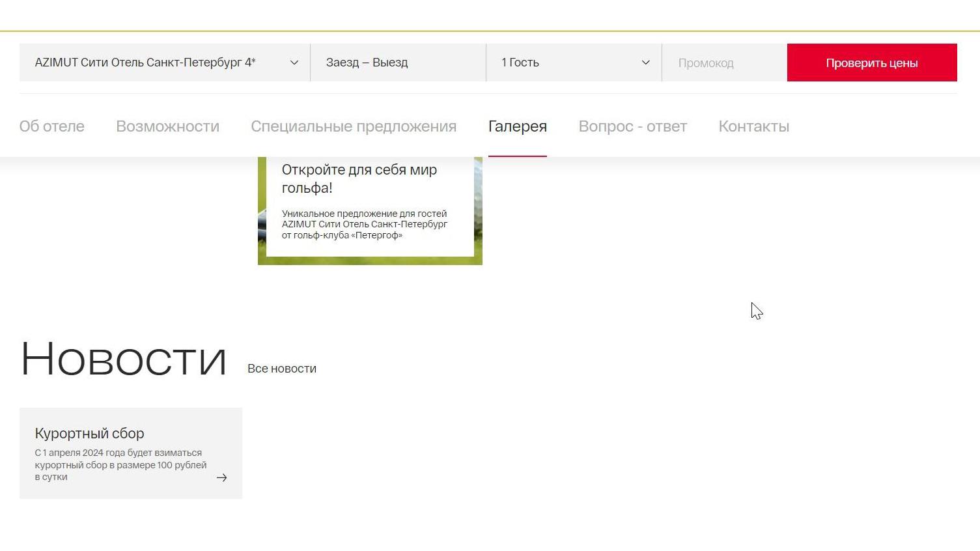
Task: Click the Новости section heading
Action: (124, 359)
